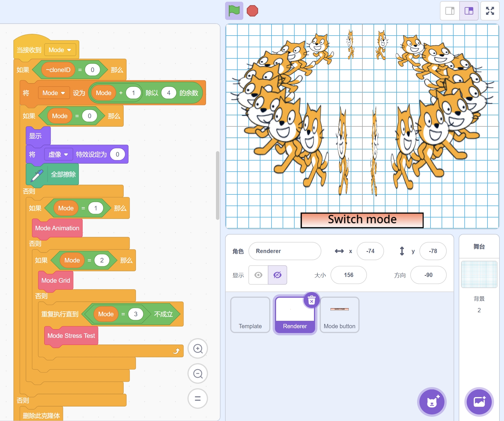Switch to small stage layout

[x=450, y=11]
